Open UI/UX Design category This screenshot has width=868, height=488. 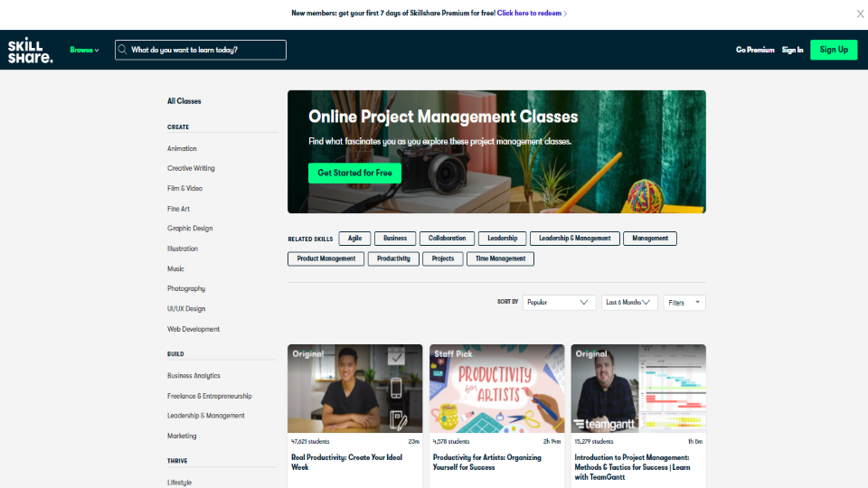pyautogui.click(x=186, y=309)
